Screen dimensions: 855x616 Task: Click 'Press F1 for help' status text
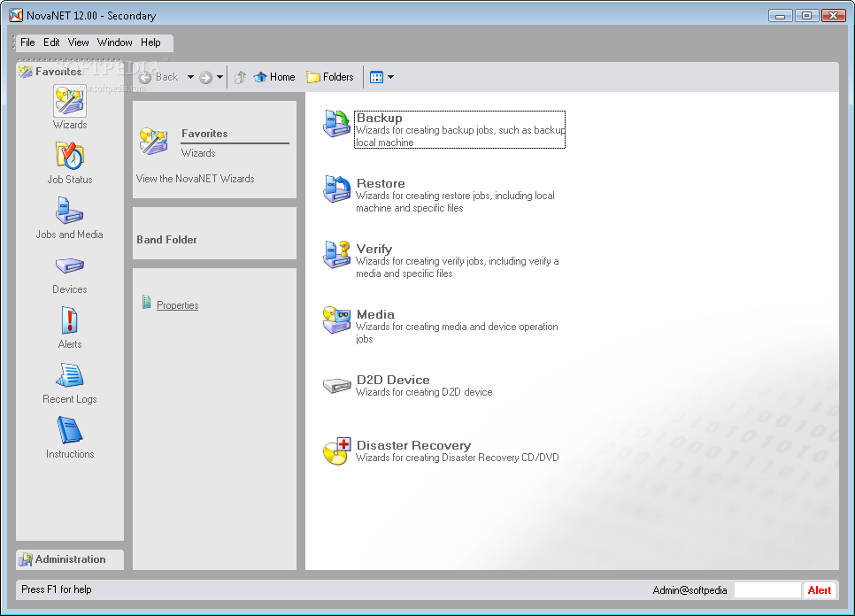(56, 589)
